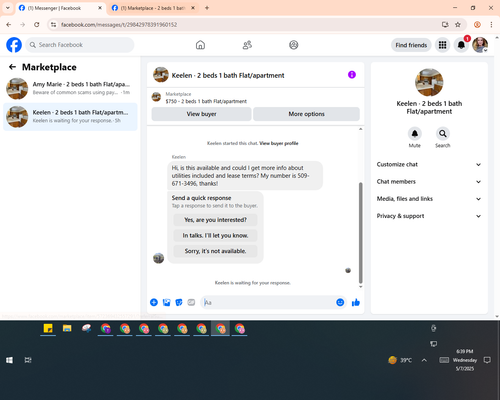Open the account profile picture menu
The width and height of the screenshot is (500, 400).
[480, 45]
